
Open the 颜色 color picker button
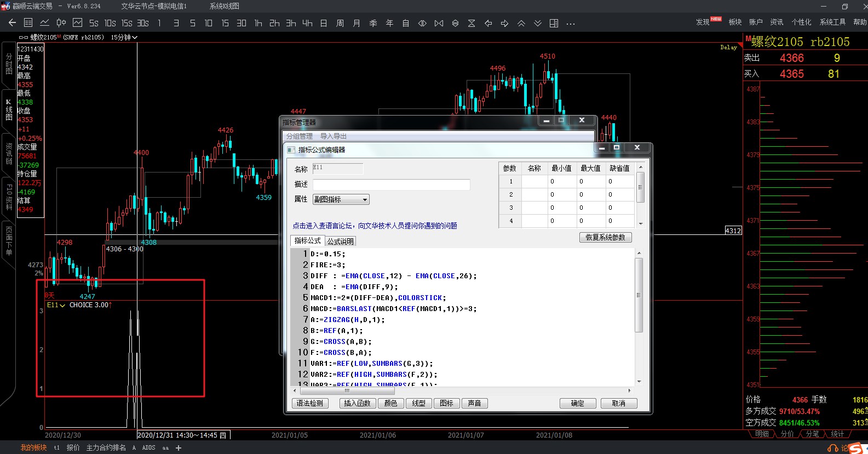tap(390, 404)
